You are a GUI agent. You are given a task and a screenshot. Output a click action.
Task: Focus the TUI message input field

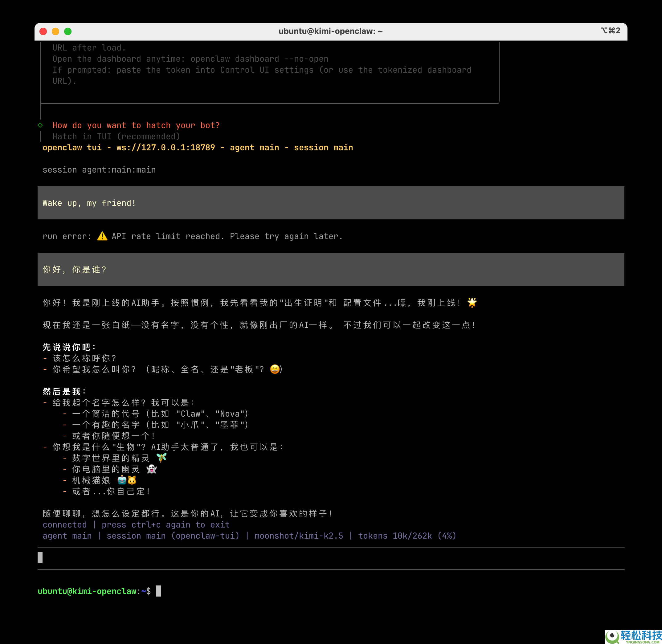click(331, 558)
